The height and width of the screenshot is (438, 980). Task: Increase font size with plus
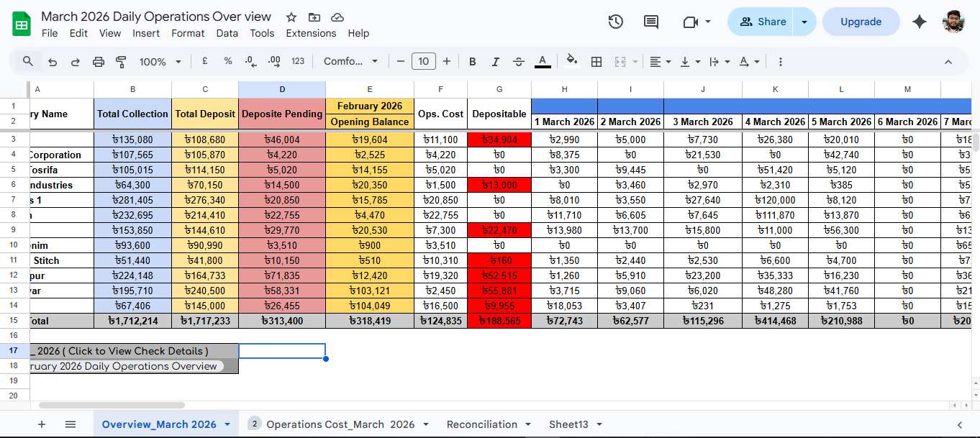click(447, 62)
